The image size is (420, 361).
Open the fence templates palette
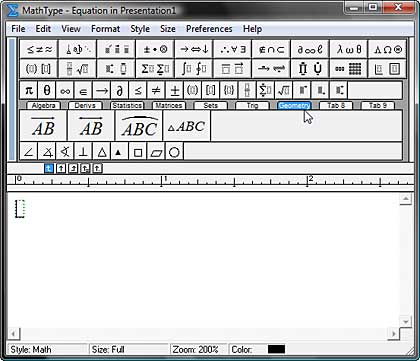[x=39, y=69]
